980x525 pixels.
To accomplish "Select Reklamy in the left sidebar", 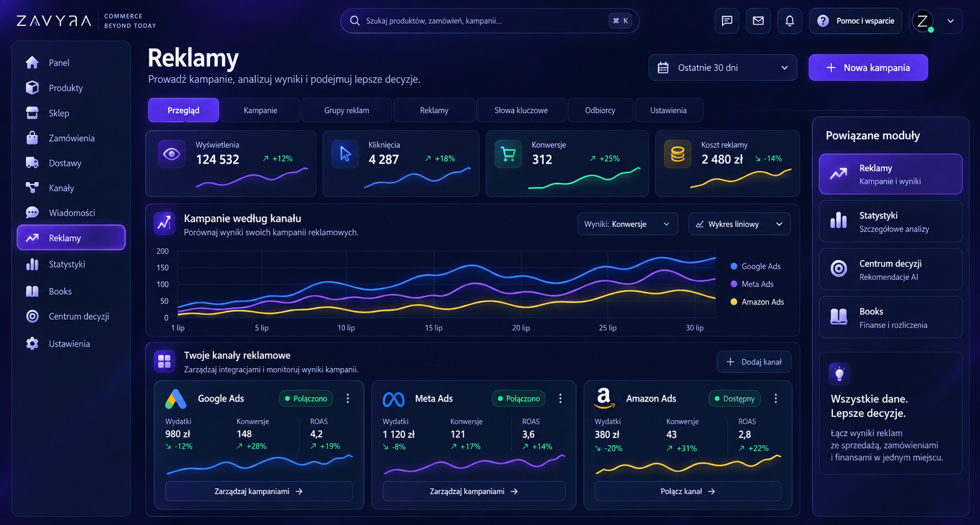I will (x=71, y=237).
